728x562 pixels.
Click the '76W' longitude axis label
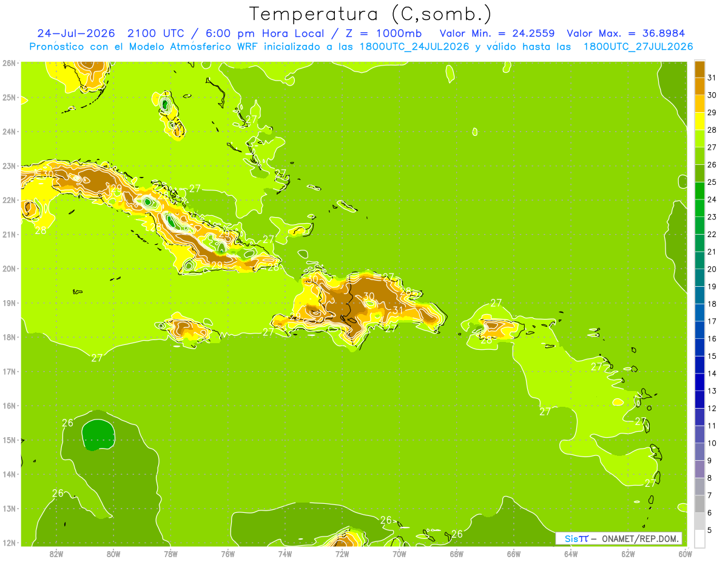coord(227,554)
